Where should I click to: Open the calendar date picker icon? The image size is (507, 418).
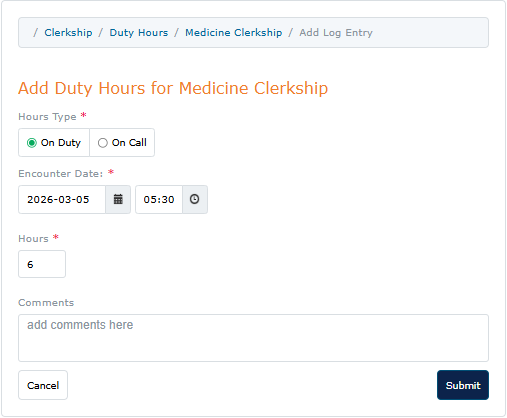118,199
